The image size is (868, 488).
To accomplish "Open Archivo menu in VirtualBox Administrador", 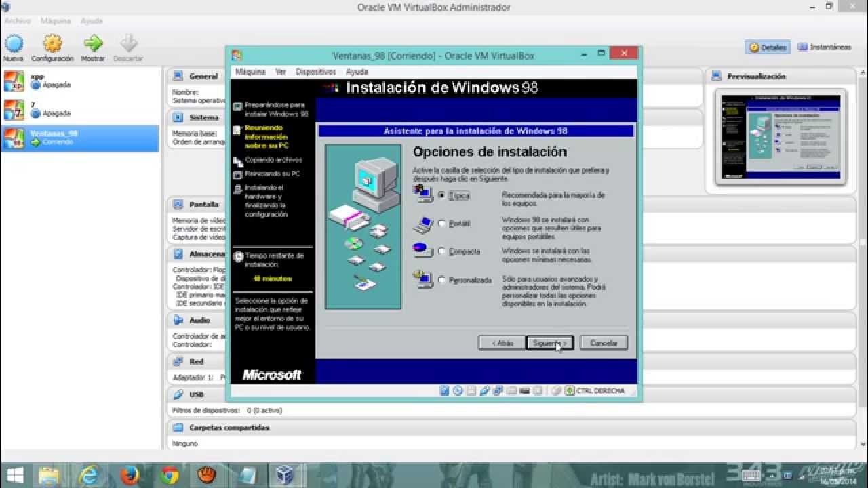I will click(x=18, y=21).
